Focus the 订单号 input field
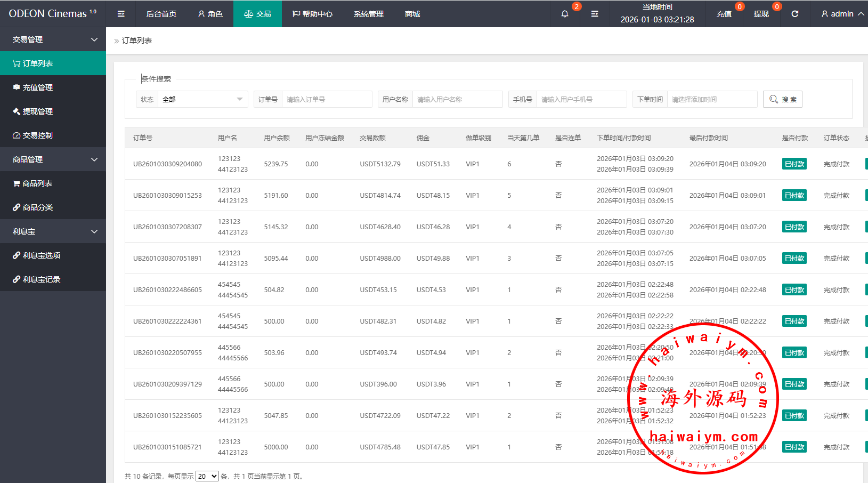The width and height of the screenshot is (868, 483). point(326,100)
